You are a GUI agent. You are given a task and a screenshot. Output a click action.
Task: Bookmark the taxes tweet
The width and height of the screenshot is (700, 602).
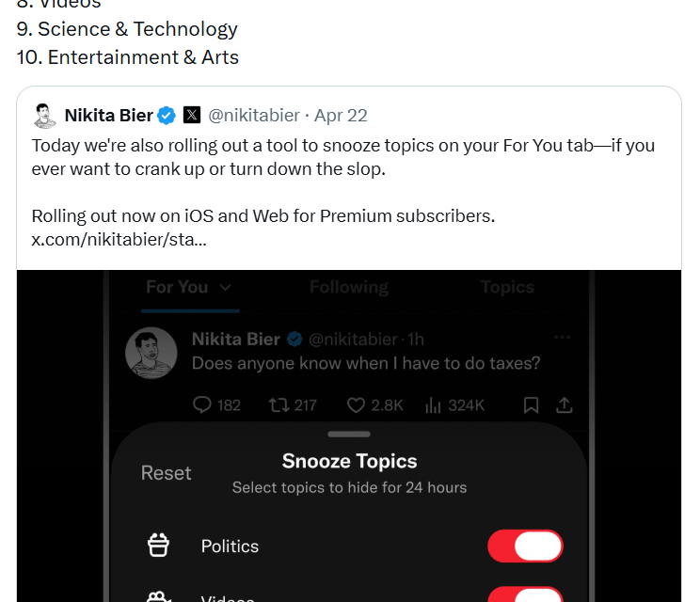pyautogui.click(x=531, y=405)
